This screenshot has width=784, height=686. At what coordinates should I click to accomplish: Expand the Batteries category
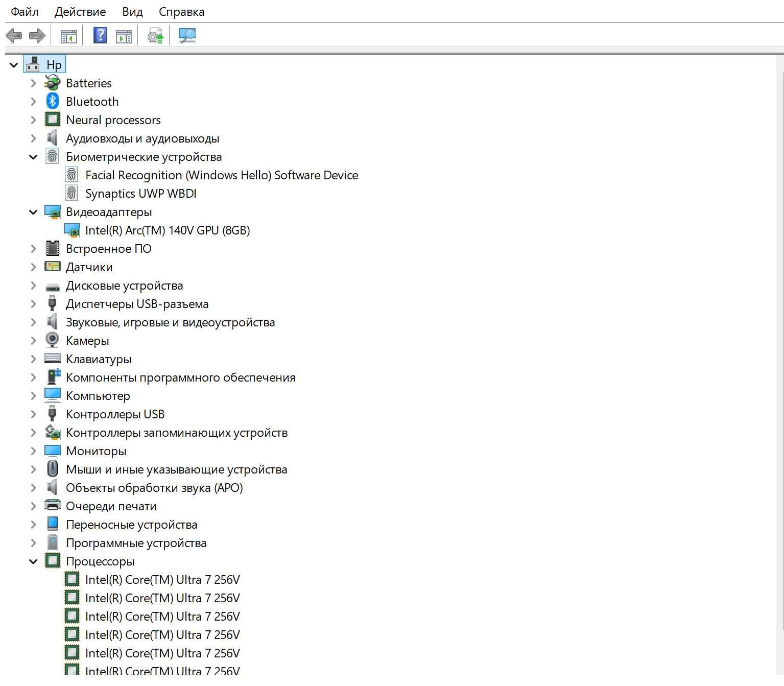pyautogui.click(x=33, y=83)
